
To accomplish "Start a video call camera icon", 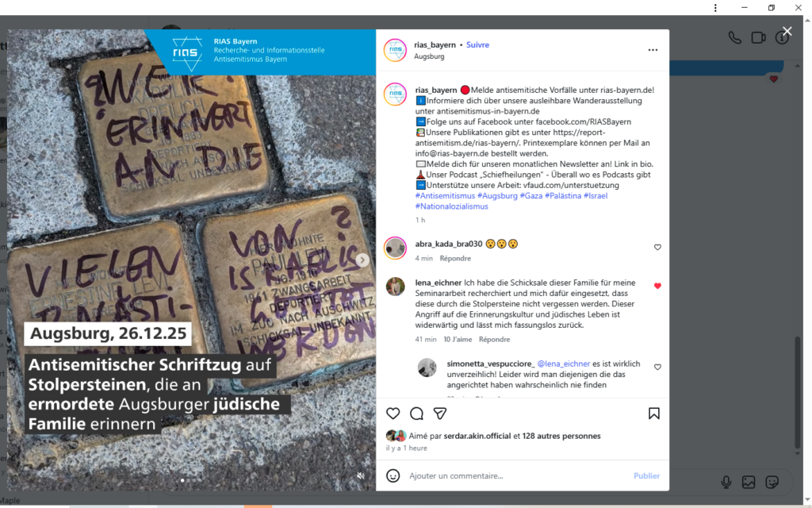I will tap(758, 37).
